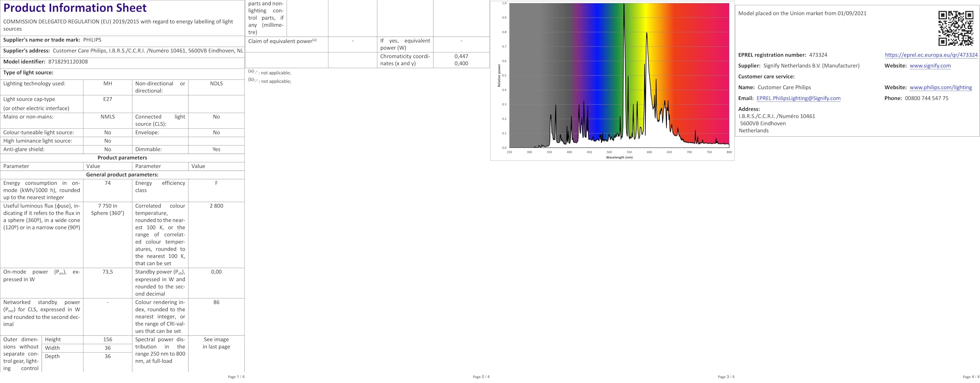
Task: Click the 'Wavelength (nm)' axis label
Action: 619,157
